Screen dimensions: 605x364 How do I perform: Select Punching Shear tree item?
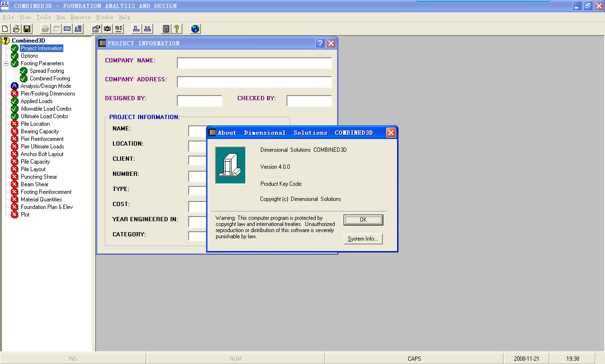point(39,177)
